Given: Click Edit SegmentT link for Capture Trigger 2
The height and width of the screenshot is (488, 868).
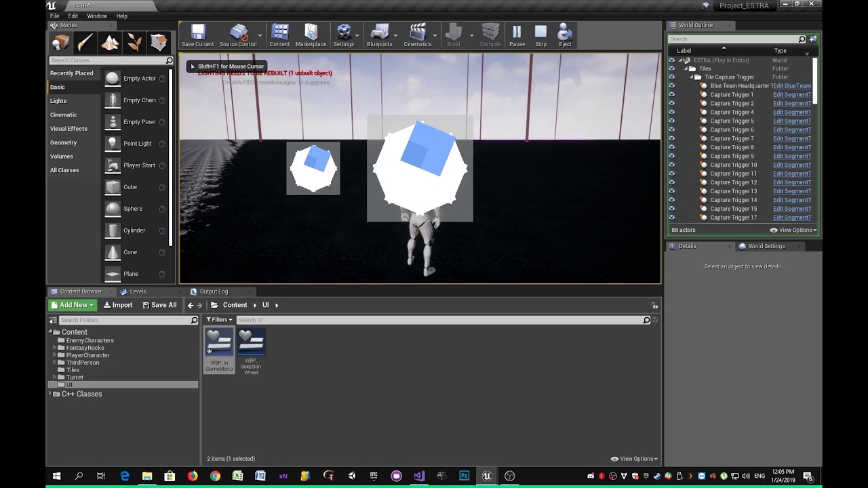Looking at the screenshot, I should tap(792, 104).
